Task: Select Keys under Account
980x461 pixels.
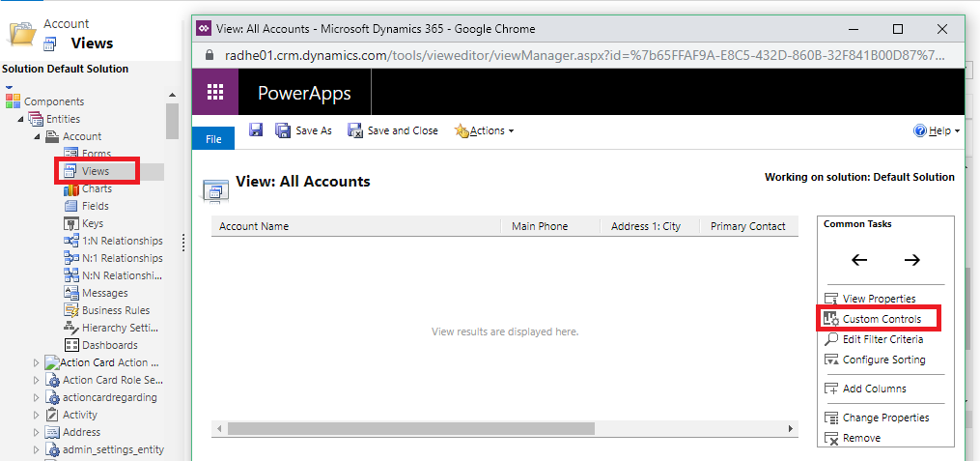Action: click(84, 223)
